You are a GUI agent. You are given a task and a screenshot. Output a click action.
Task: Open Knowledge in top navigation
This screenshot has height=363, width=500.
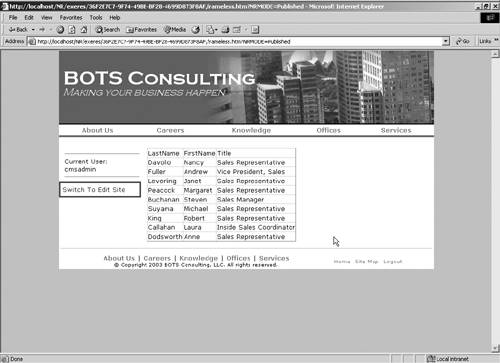pos(251,130)
